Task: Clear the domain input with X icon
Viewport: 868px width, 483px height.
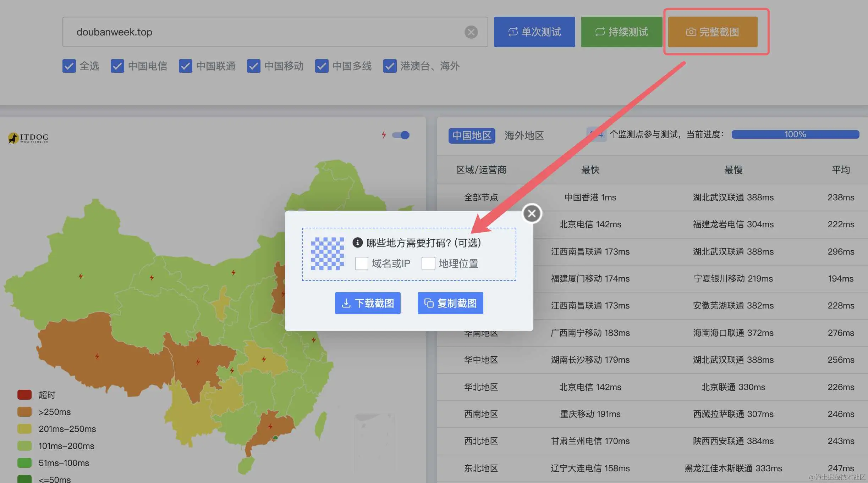Action: [x=471, y=32]
